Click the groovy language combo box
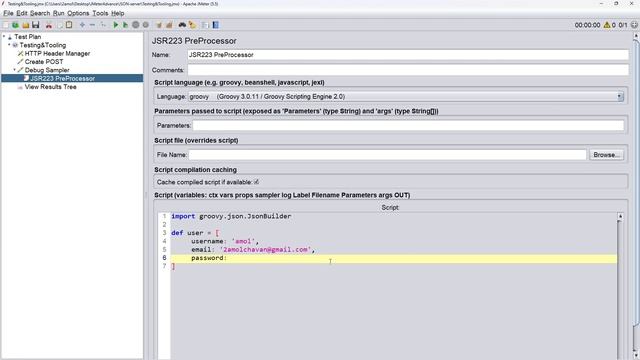This screenshot has width=640, height=360. point(406,97)
